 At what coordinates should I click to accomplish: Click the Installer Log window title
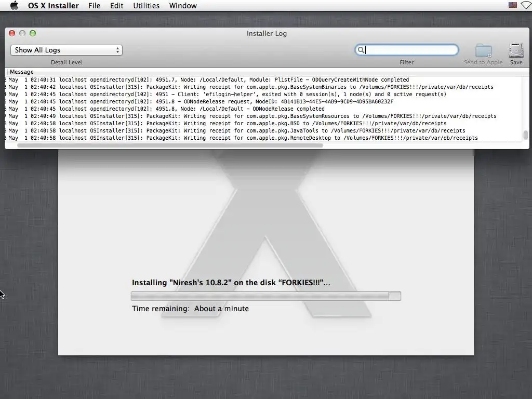coord(267,33)
